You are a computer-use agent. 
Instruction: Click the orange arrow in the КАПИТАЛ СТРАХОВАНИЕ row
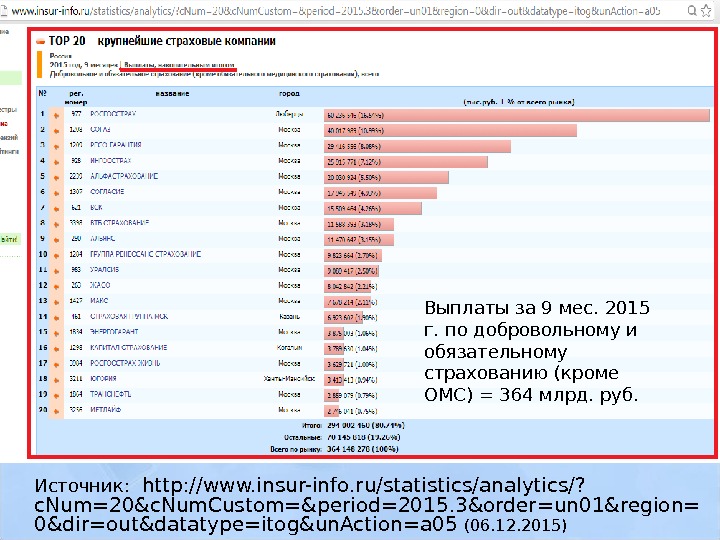coord(56,349)
